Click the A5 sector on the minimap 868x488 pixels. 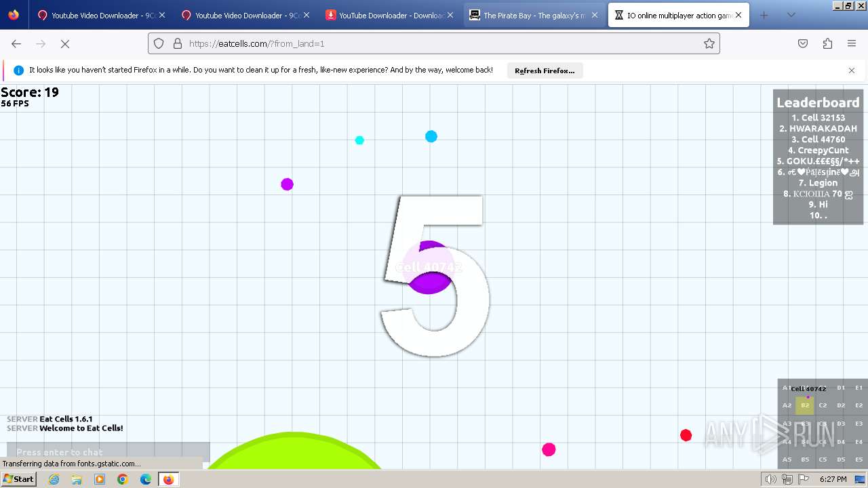[x=787, y=460]
